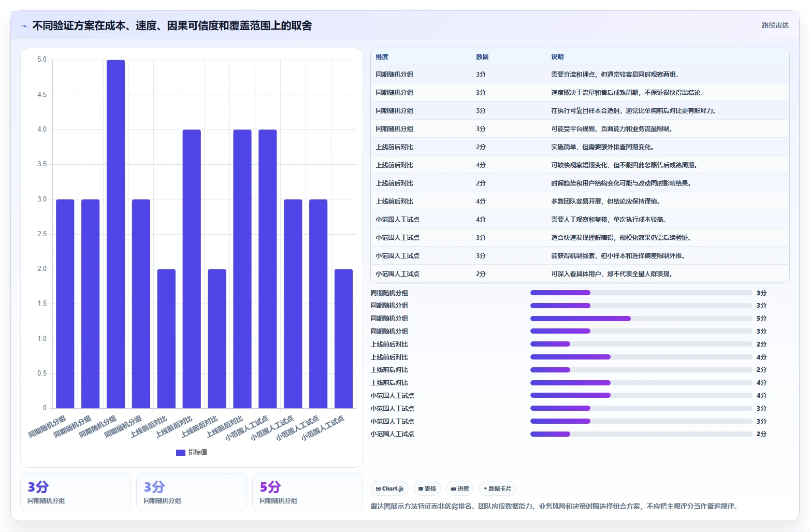Click the 0.5 label on the Y axis
The image size is (810, 532).
click(42, 373)
